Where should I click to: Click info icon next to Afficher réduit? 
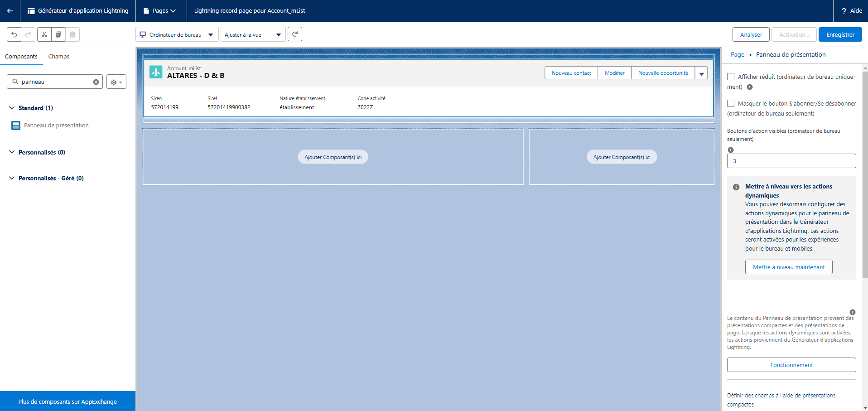(750, 87)
